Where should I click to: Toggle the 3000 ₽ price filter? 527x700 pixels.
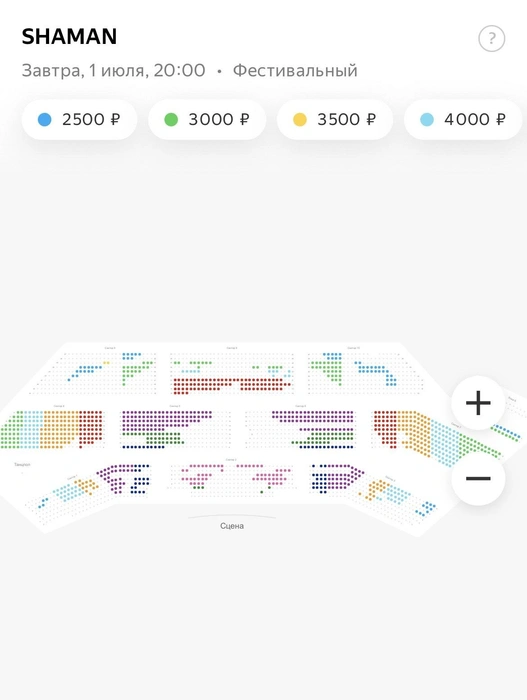pyautogui.click(x=207, y=120)
